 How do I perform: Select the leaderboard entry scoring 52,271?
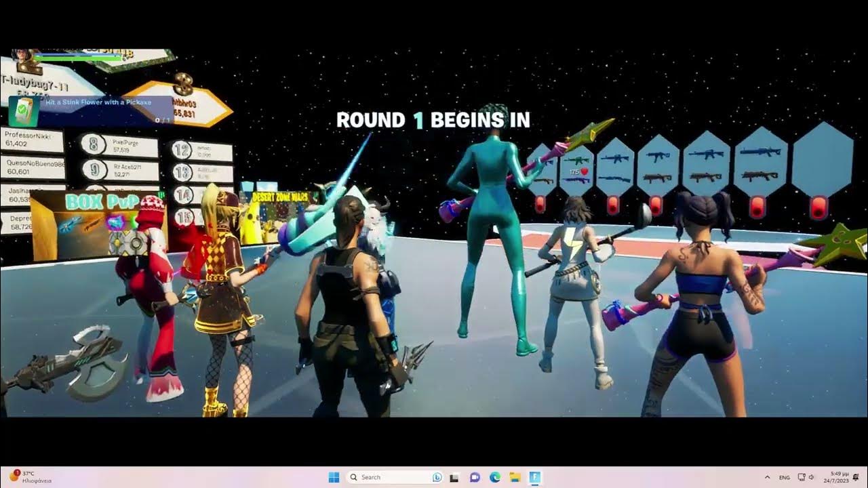point(120,171)
